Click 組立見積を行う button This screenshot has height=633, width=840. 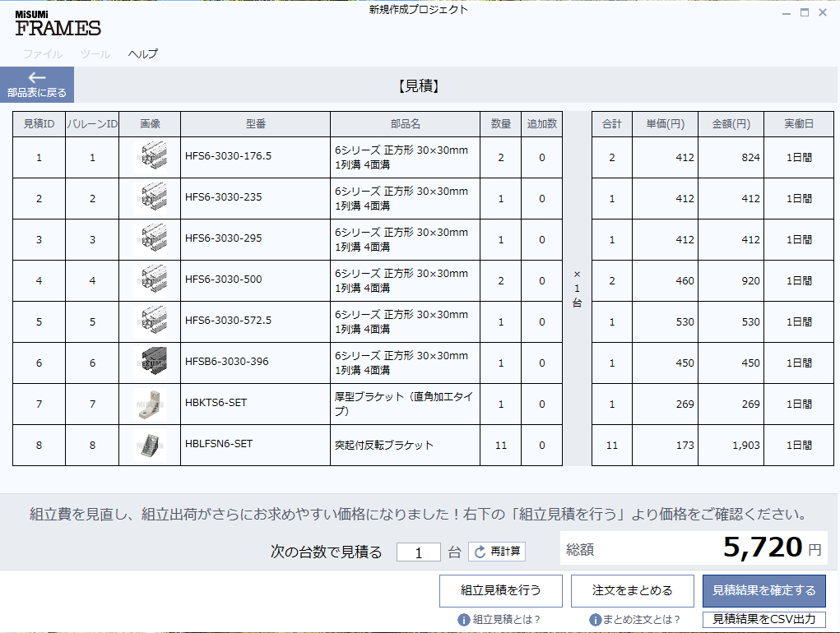pos(500,590)
